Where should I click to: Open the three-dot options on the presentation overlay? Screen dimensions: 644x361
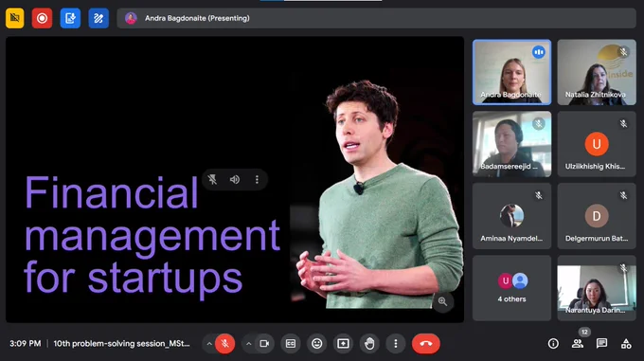pos(257,179)
